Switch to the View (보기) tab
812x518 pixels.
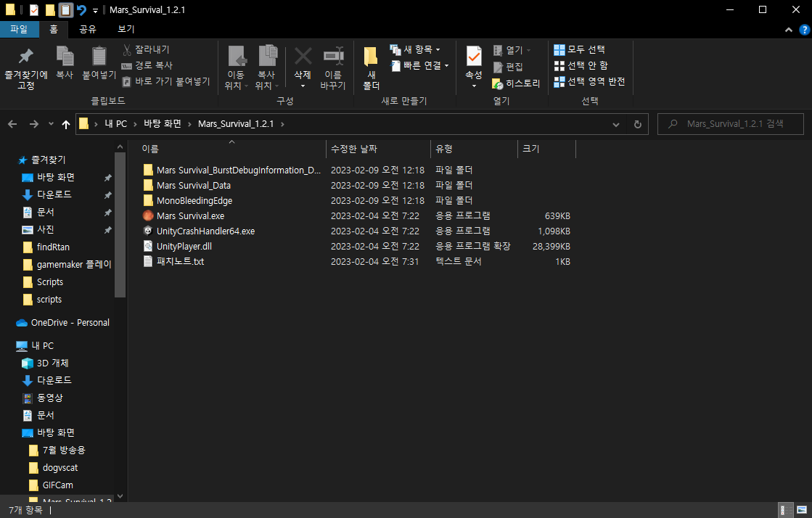tap(126, 29)
